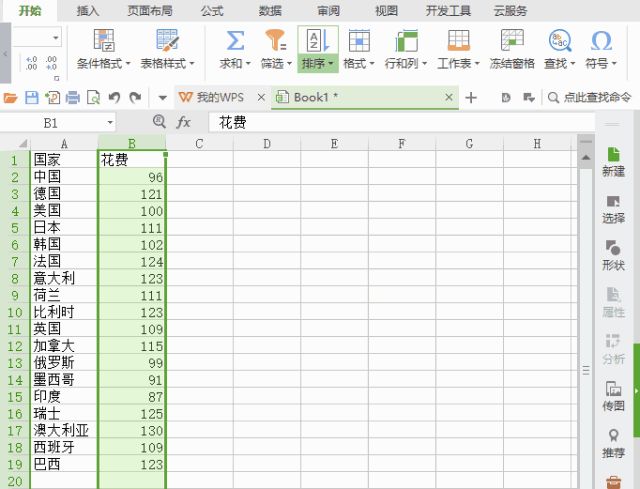Open the 视图 ribbon tab
640x489 pixels.
pyautogui.click(x=387, y=11)
